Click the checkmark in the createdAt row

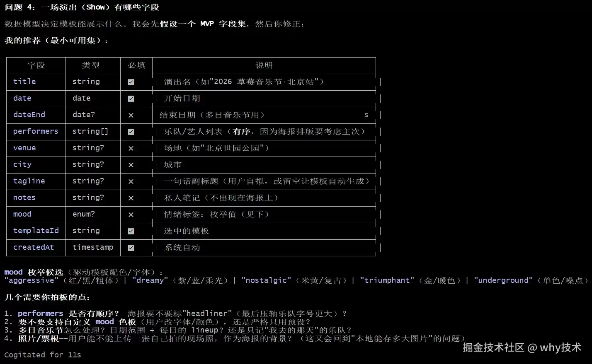(x=131, y=248)
